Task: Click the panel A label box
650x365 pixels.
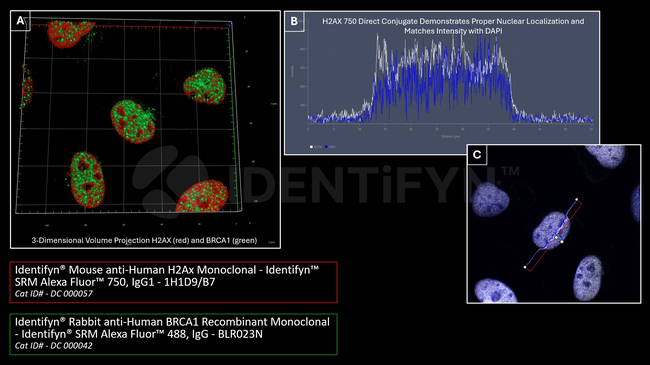Action: coord(20,21)
